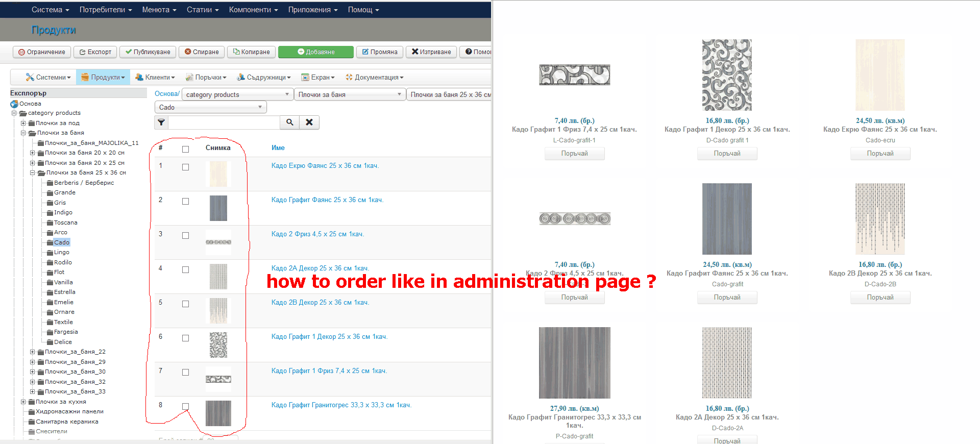Click the Копиране button
The height and width of the screenshot is (444, 980).
pyautogui.click(x=252, y=52)
